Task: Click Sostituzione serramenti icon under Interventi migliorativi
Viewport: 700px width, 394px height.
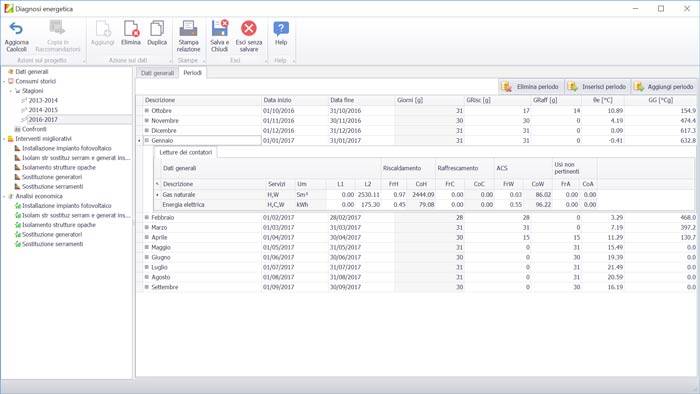Action: pos(17,187)
